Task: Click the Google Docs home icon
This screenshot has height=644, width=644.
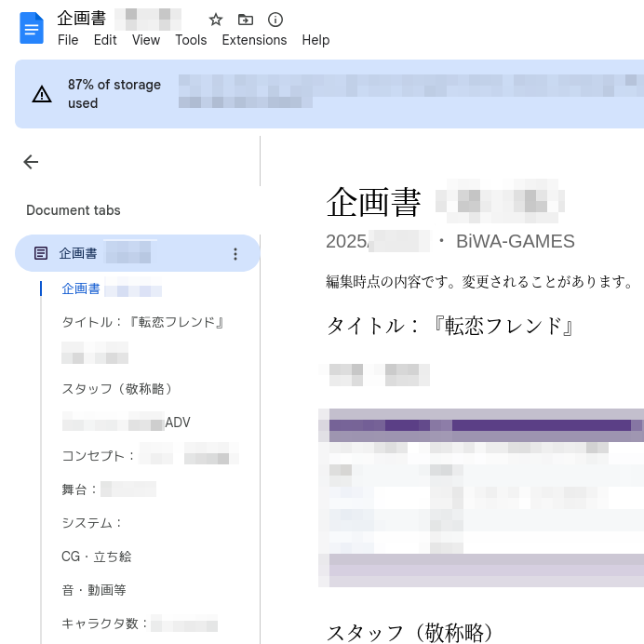Action: (x=32, y=28)
